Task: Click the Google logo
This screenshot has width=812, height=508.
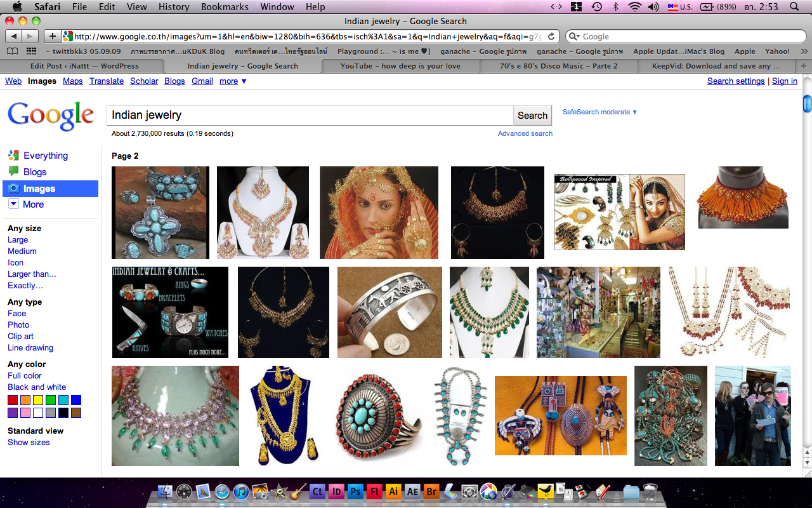Action: click(x=51, y=116)
